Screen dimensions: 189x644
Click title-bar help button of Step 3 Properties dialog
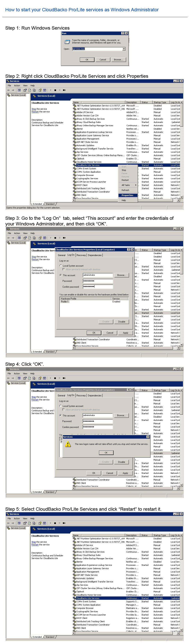[x=129, y=249]
